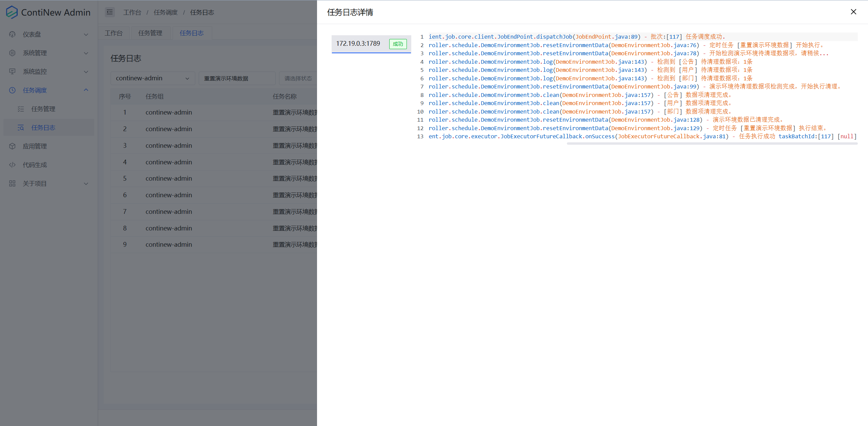The height and width of the screenshot is (426, 868).
Task: Select the 172.19.0.3:1789 node entry
Action: (x=358, y=44)
